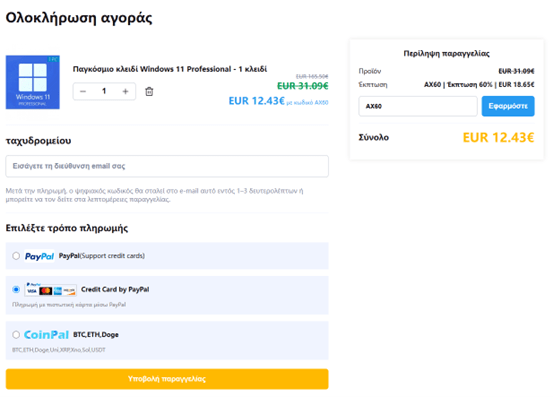Image resolution: width=553 pixels, height=397 pixels.
Task: Click the BTC,ETH,Doge payment label
Action: 96,335
